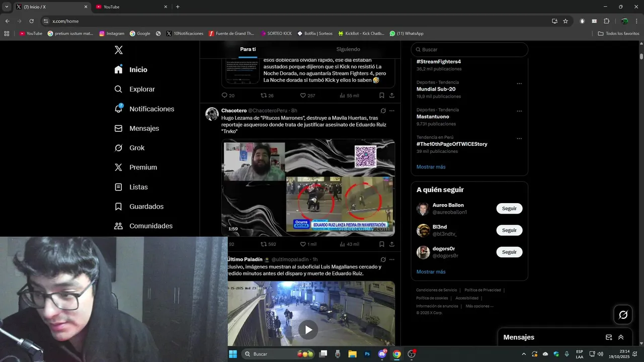Play Chacotero video thumbnail
644x362 pixels.
(x=308, y=188)
